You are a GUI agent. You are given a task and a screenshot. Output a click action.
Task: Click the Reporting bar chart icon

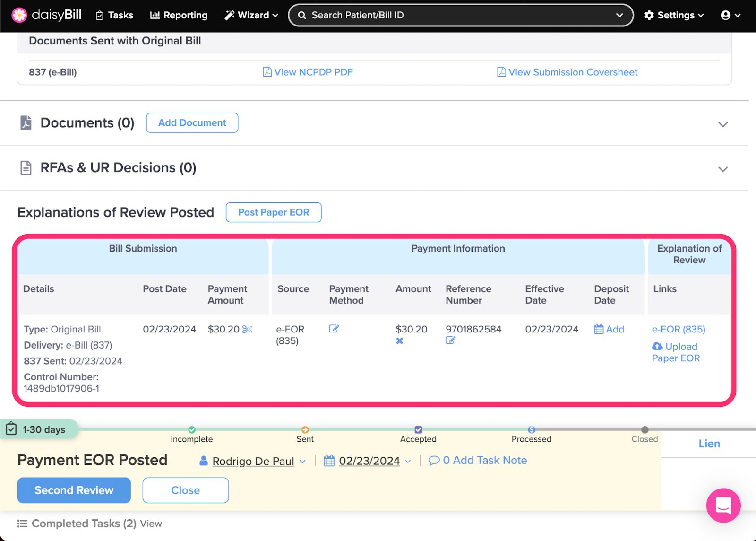tap(155, 15)
